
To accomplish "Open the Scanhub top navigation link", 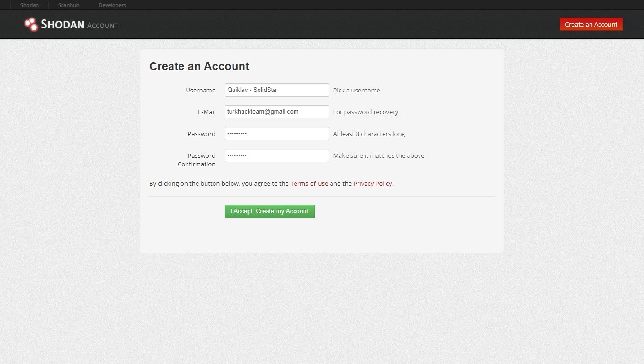I will tap(69, 5).
